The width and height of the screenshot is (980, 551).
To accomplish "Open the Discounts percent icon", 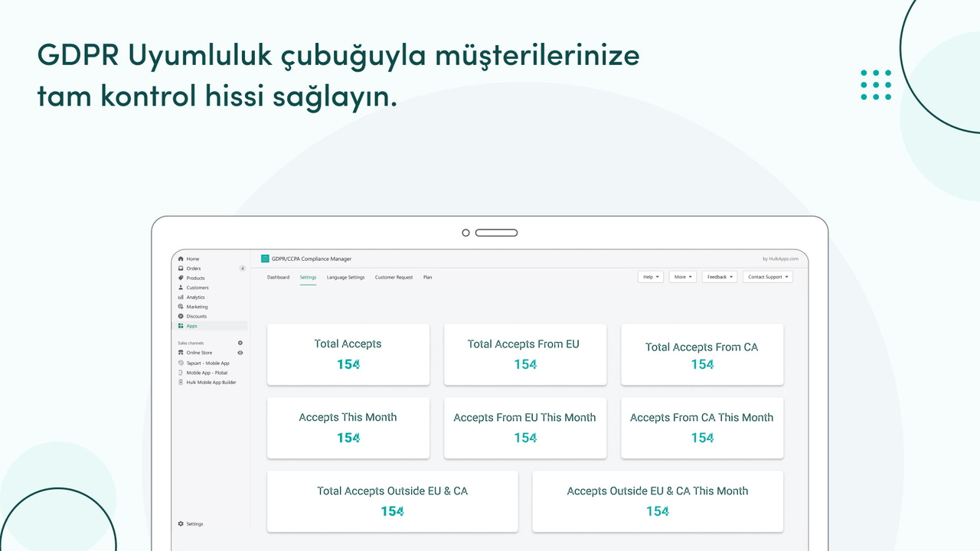I will [181, 316].
